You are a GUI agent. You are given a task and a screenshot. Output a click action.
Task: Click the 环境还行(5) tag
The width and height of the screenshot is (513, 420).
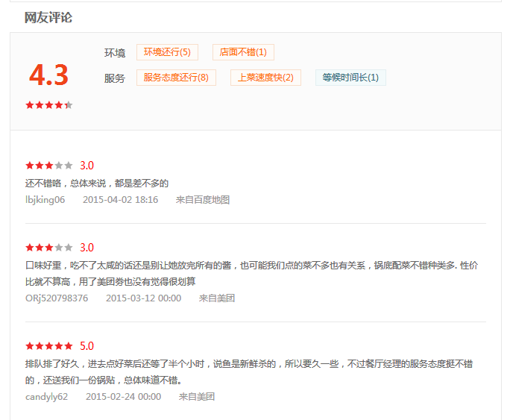(167, 52)
